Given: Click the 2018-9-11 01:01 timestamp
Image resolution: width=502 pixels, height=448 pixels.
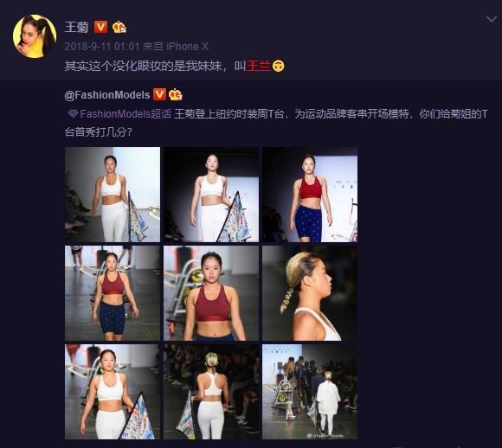Looking at the screenshot, I should [102, 47].
